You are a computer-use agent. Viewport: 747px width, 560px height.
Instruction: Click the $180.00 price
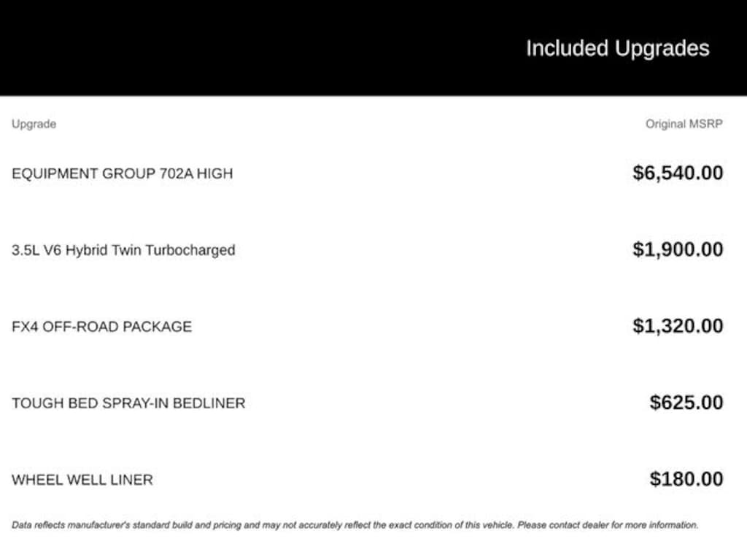click(x=686, y=479)
